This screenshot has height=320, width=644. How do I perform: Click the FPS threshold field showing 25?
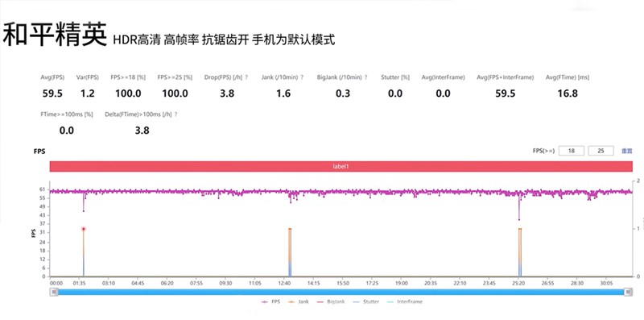click(x=601, y=151)
